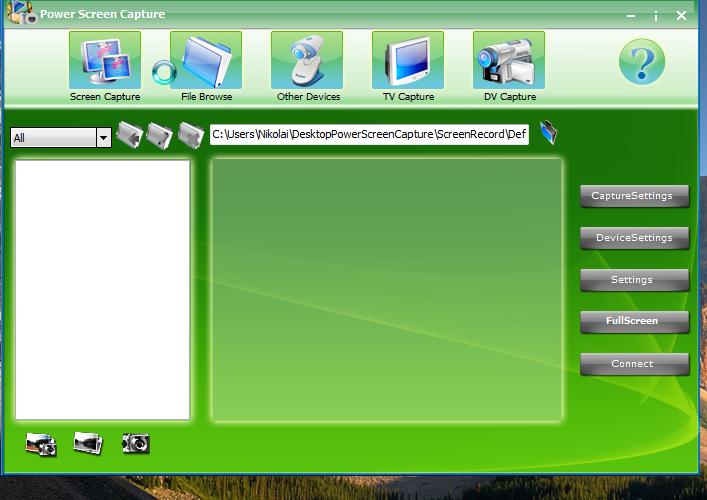The image size is (707, 500).
Task: Click the photo-with-camera icon at bottom left
Action: tap(41, 444)
